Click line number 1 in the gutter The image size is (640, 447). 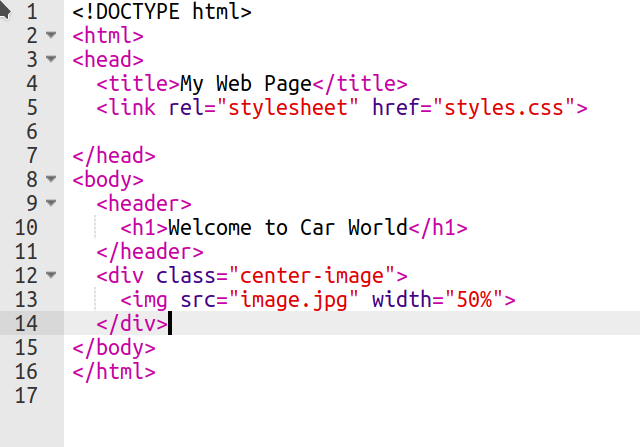pos(32,12)
